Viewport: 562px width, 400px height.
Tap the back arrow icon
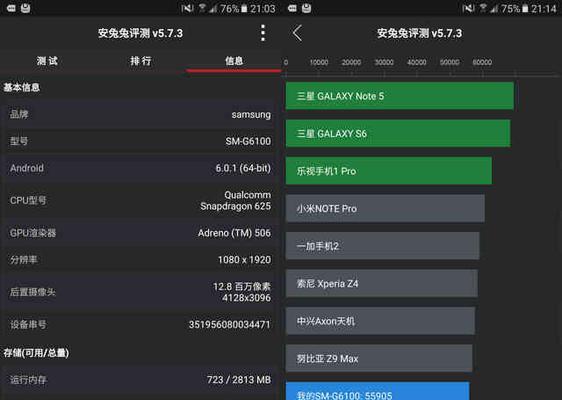(x=297, y=33)
